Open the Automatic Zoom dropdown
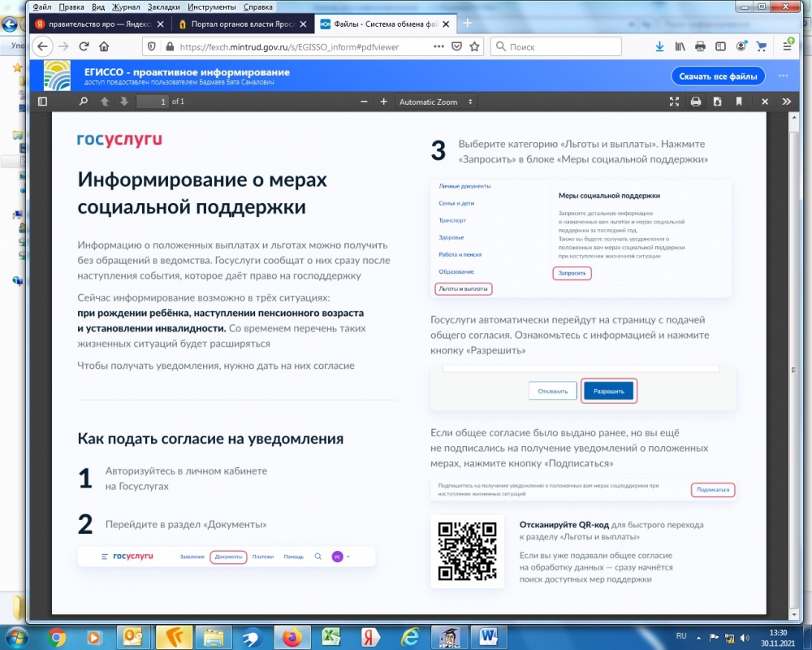Image resolution: width=812 pixels, height=650 pixels. click(435, 102)
